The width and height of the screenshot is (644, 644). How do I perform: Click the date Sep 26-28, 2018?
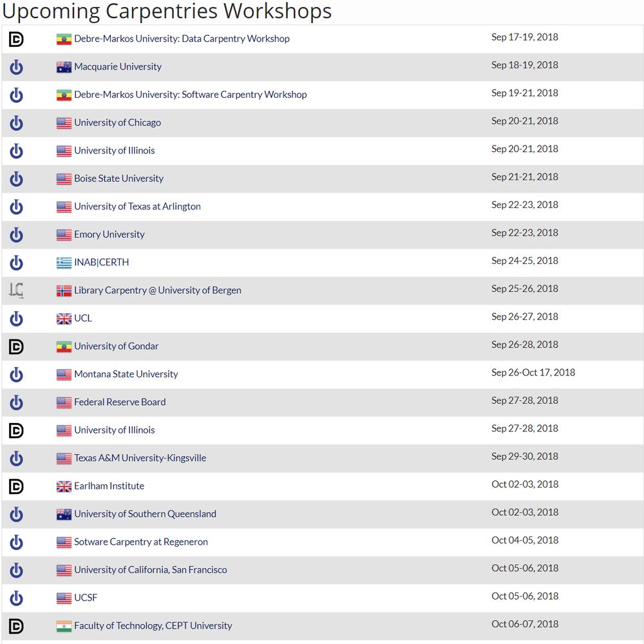(x=525, y=344)
